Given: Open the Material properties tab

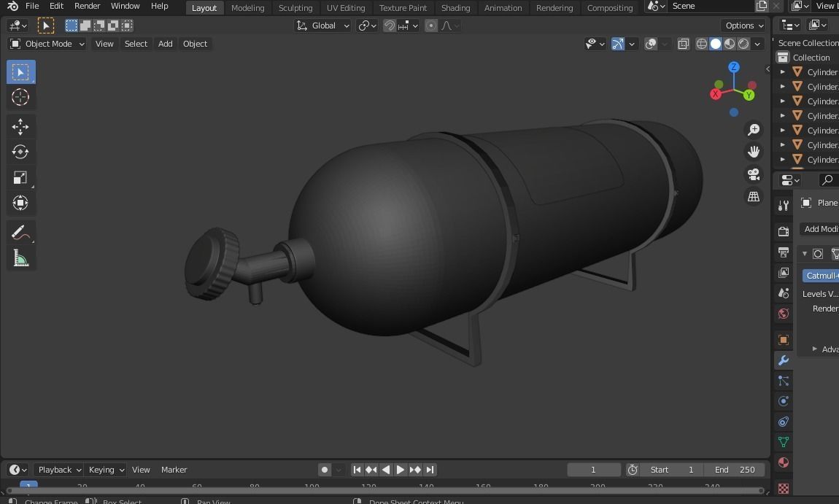Looking at the screenshot, I should 783,462.
